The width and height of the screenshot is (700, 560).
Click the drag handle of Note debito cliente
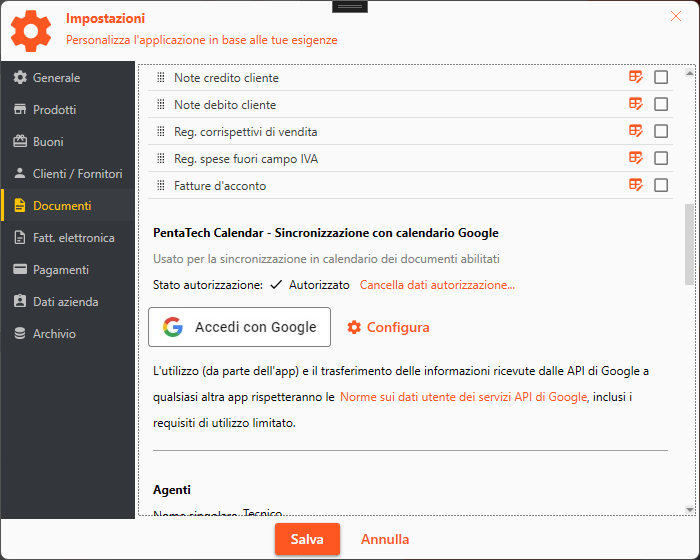coord(161,104)
